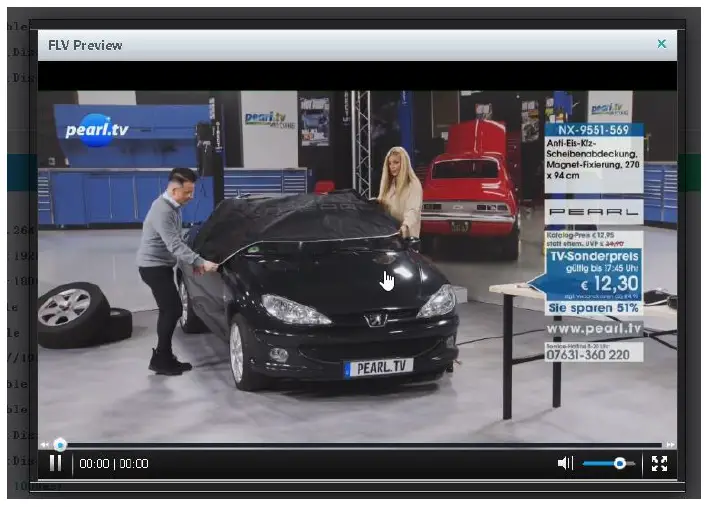The image size is (707, 507).
Task: Click the 00:00 | 00:00 time display
Action: 114,464
